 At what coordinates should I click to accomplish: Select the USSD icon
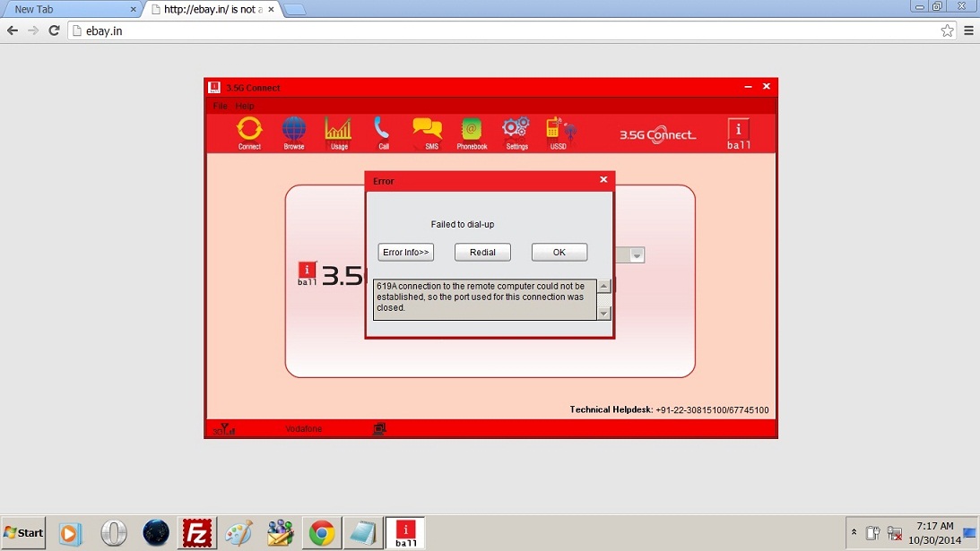[559, 133]
